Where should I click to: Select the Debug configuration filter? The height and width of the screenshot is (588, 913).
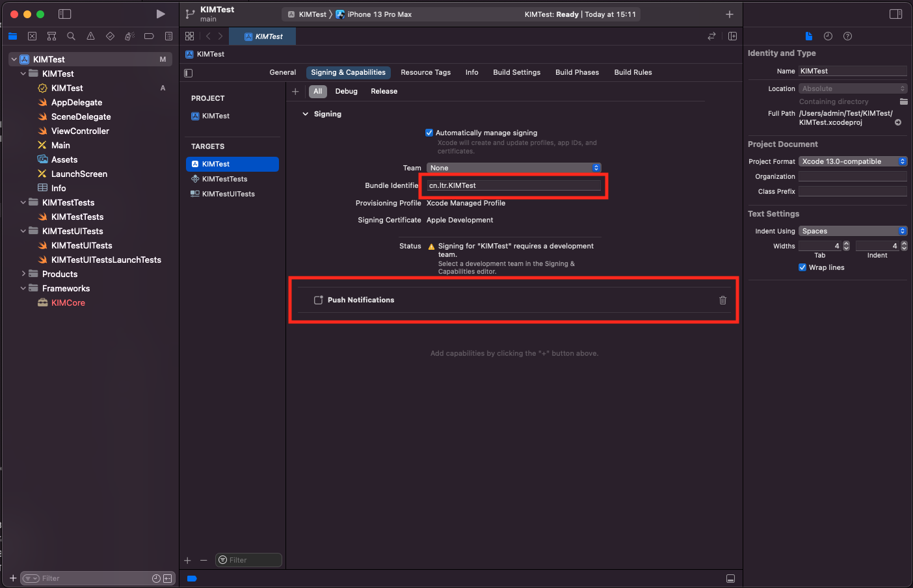click(x=346, y=92)
